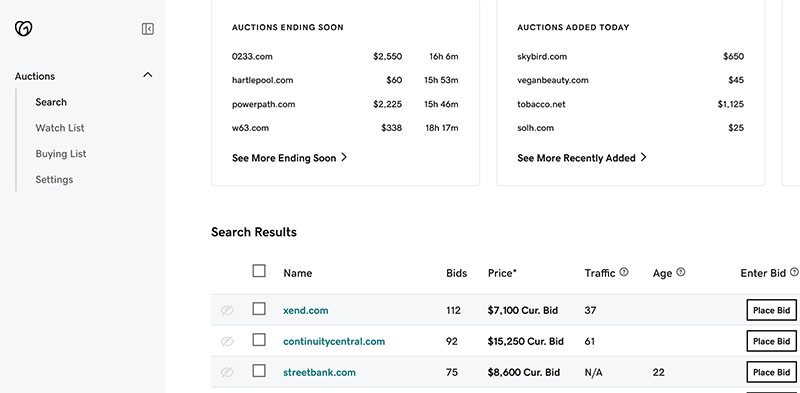Image resolution: width=800 pixels, height=393 pixels.
Task: Click the $8,600 Cur. Bid price
Action: [x=523, y=373]
